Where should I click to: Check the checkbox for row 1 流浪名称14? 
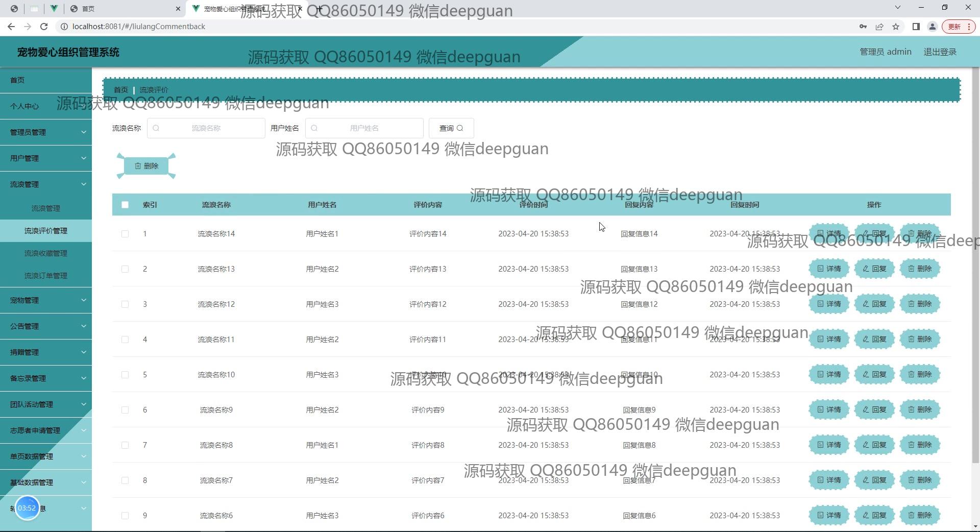[125, 234]
